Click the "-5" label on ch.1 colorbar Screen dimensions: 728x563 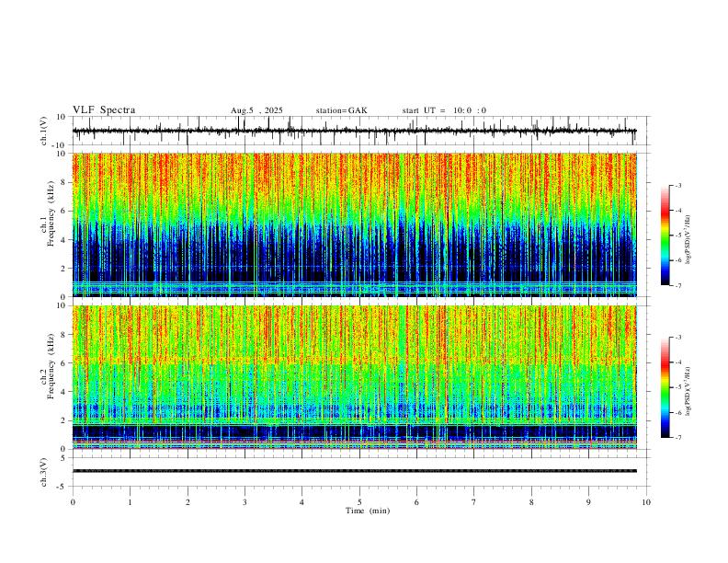[x=677, y=236]
